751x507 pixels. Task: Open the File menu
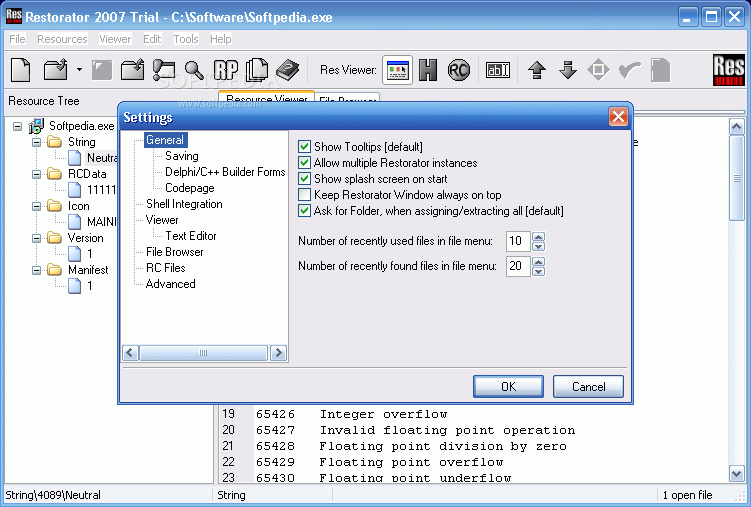tap(17, 39)
